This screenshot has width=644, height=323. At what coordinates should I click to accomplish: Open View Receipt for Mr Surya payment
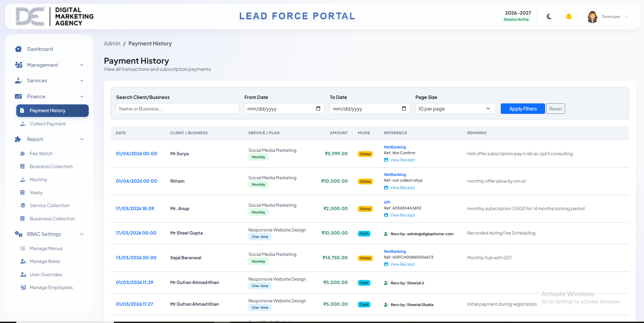click(x=402, y=160)
